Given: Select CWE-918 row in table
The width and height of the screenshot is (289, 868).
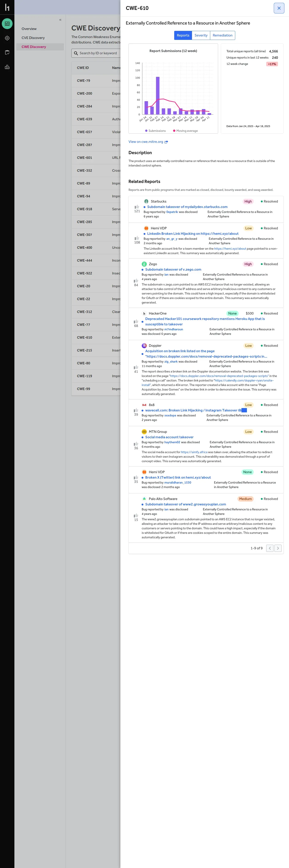Looking at the screenshot, I should point(96,209).
